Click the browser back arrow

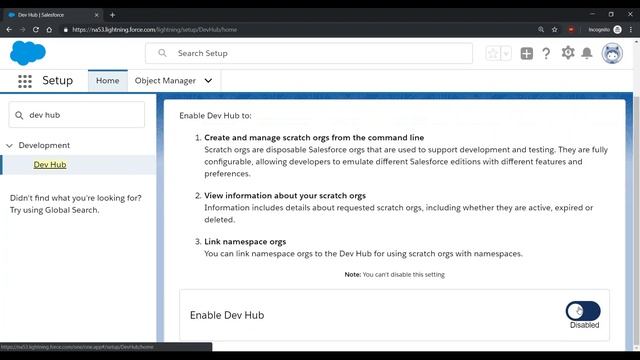(9, 29)
